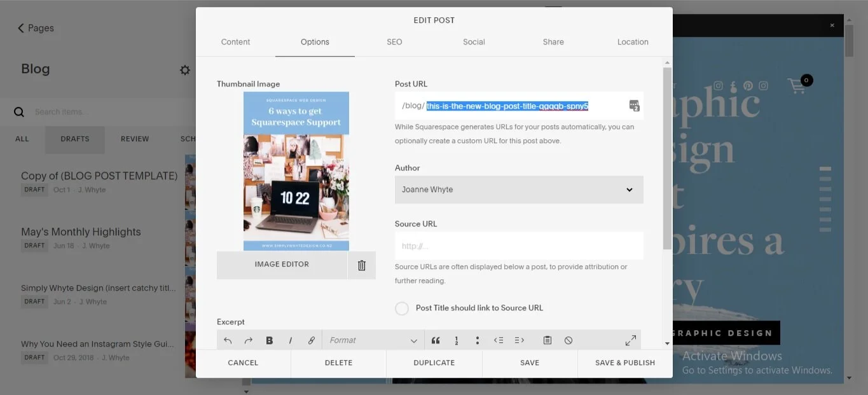
Task: Toggle italic formatting in Excerpt
Action: click(291, 340)
